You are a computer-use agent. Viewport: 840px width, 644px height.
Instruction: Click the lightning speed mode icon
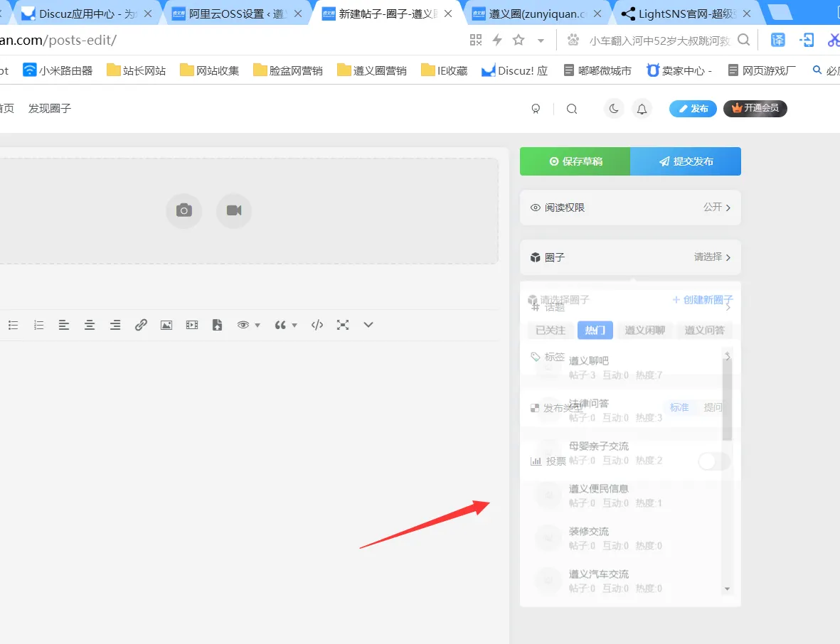tap(497, 40)
